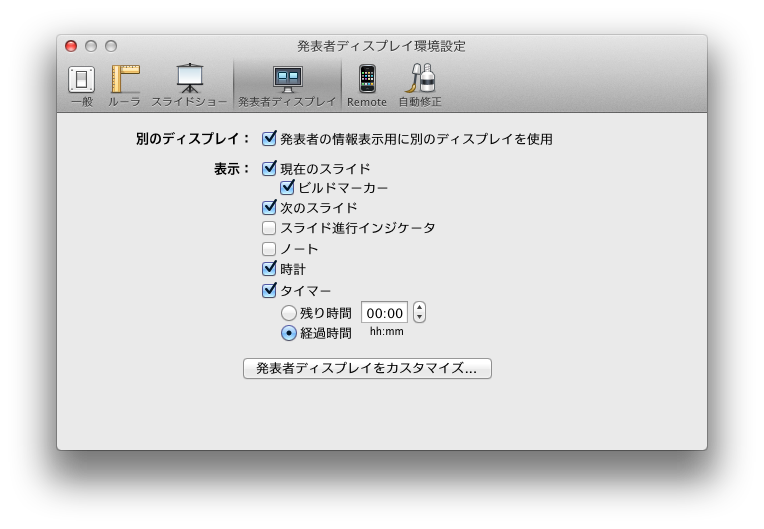
Task: Open the 自動修正 (Auto-Correction) pane
Action: tap(420, 85)
